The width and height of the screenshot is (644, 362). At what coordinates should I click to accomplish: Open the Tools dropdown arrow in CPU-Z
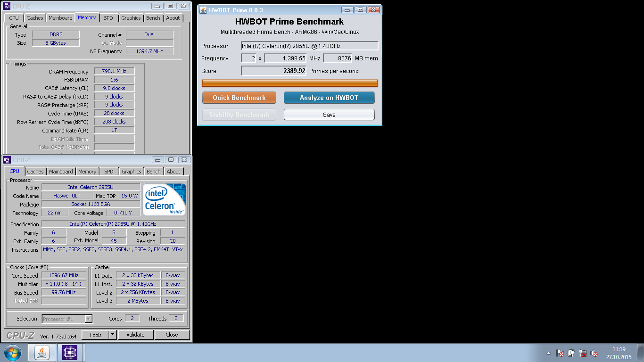pos(112,335)
